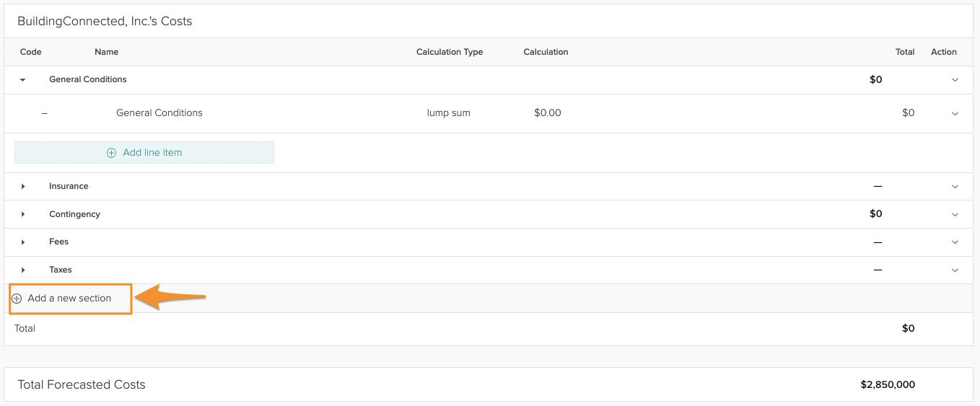Open action menu for Contingency row
Image resolution: width=980 pixels, height=406 pixels.
[955, 214]
